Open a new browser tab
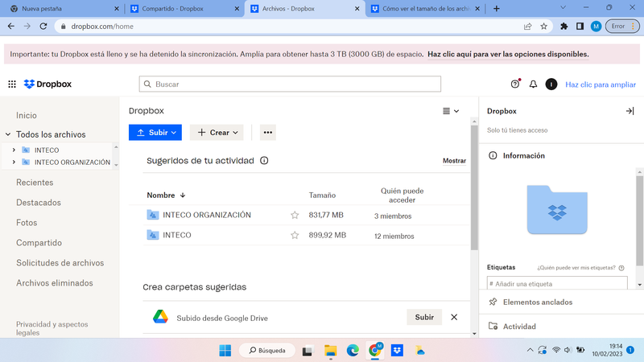The height and width of the screenshot is (362, 644). pos(496,8)
